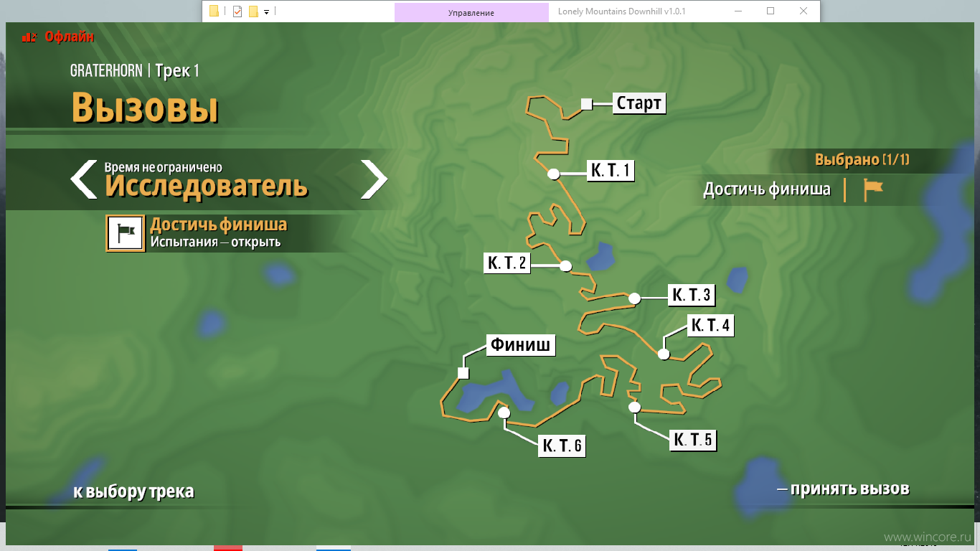Viewport: 980px width, 551px height.
Task: Click checkpoint К.Т. 1 dot on track
Action: pos(553,174)
